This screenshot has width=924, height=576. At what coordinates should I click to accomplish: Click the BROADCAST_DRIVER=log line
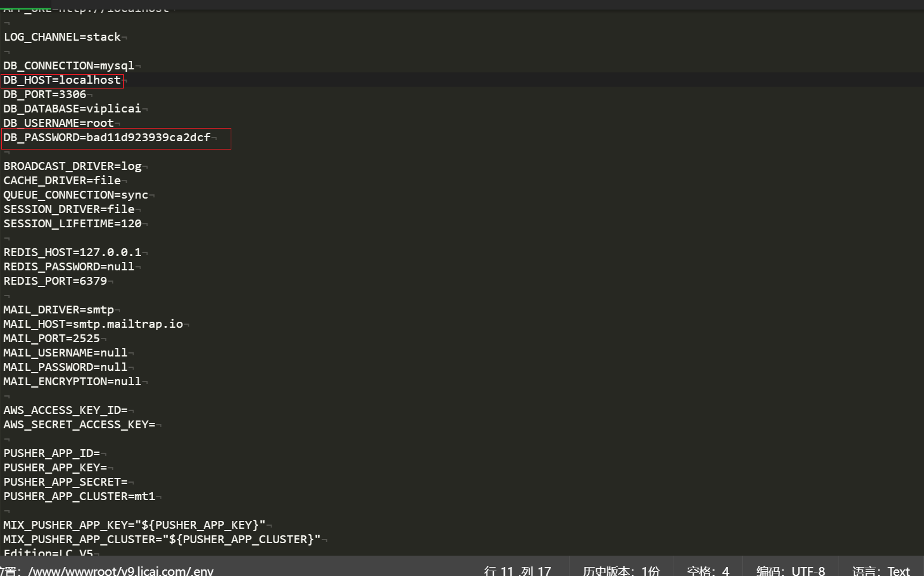72,166
